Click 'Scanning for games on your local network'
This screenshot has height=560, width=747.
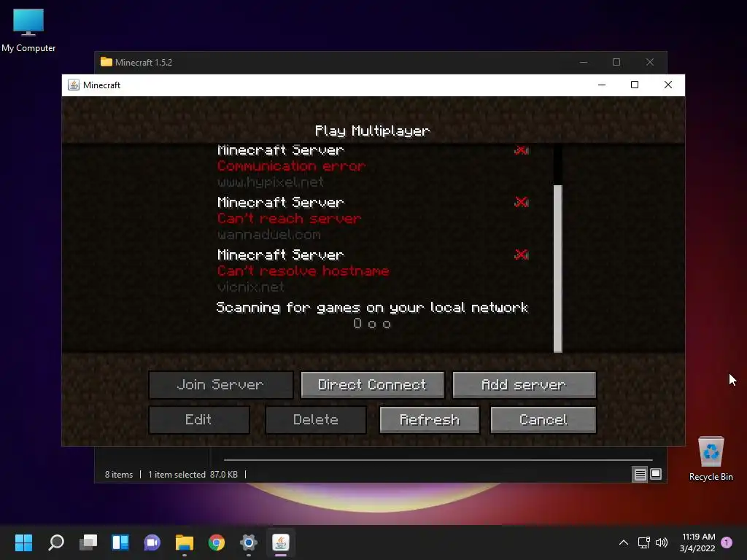[372, 308]
